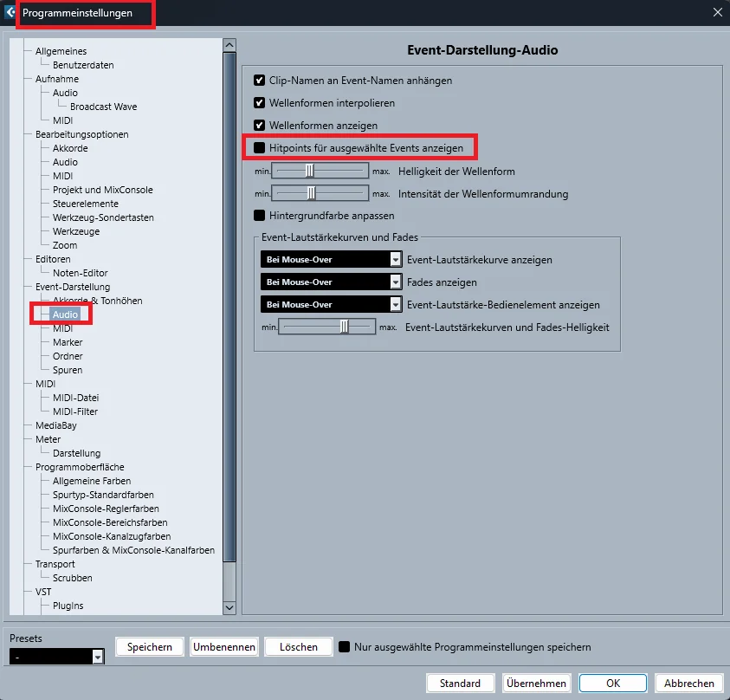
Task: Click the Cubase logo icon in title bar
Action: (x=10, y=12)
